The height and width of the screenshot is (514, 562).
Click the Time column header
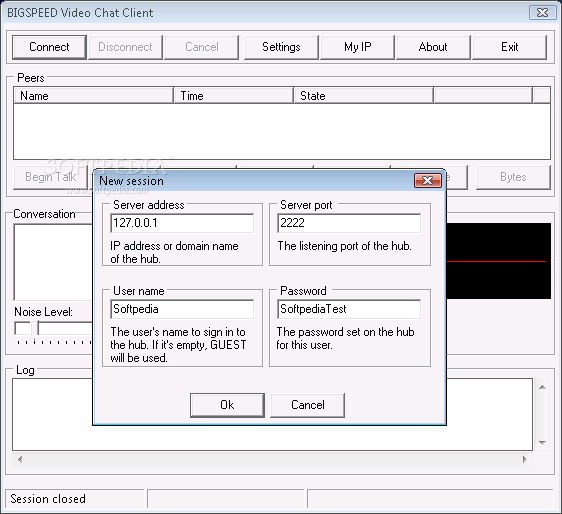(x=233, y=96)
